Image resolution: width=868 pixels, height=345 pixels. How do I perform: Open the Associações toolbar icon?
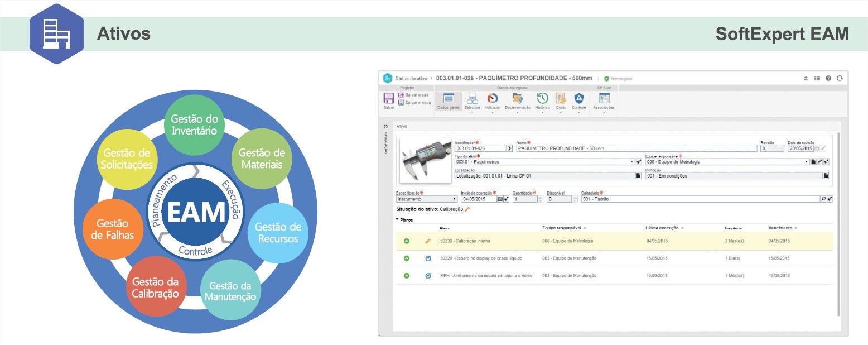coord(604,99)
